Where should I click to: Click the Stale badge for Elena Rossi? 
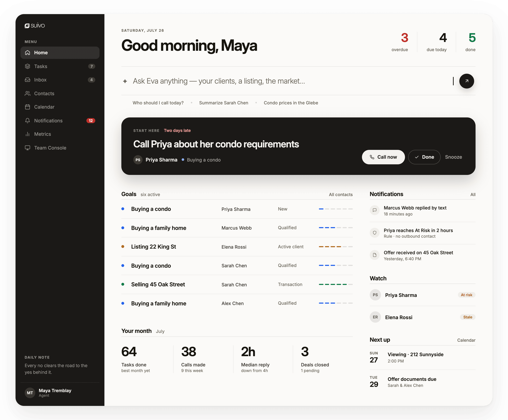tap(468, 317)
